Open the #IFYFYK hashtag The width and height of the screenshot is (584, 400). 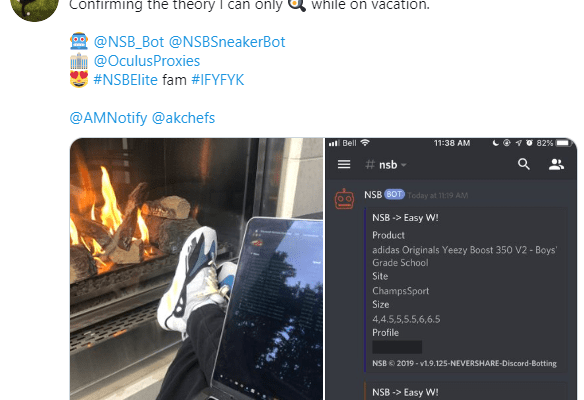[x=218, y=80]
